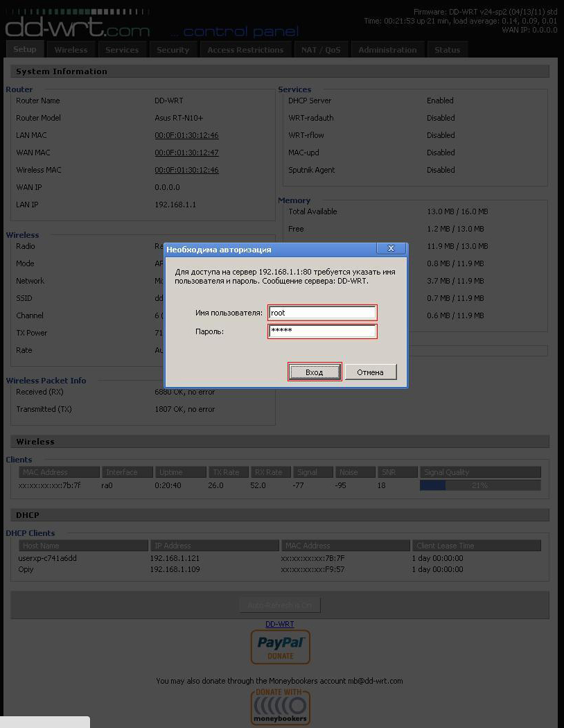Click the LAN MAC address link

(x=186, y=135)
